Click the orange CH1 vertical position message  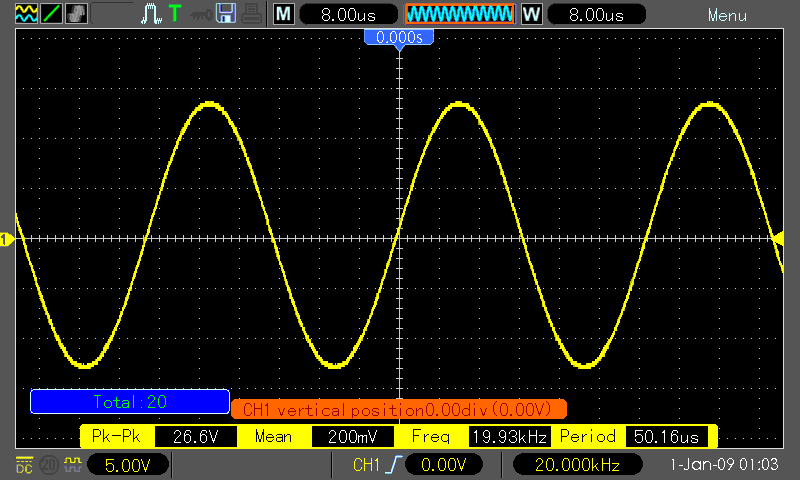click(x=398, y=410)
